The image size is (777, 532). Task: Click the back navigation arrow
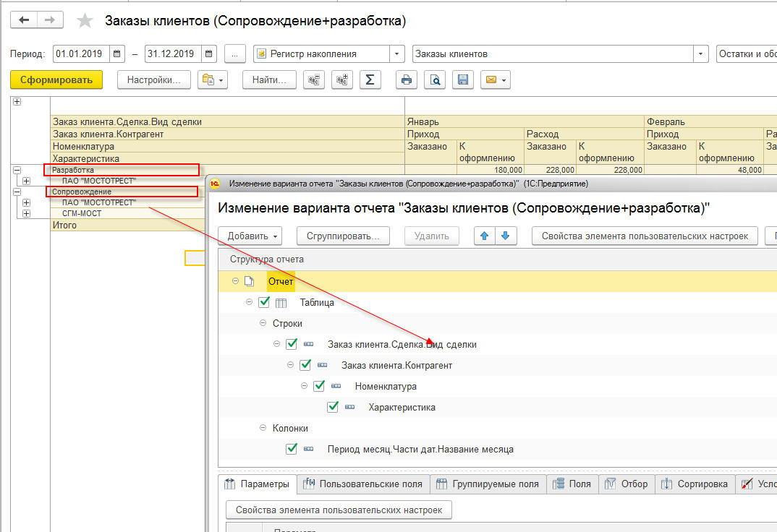point(24,20)
